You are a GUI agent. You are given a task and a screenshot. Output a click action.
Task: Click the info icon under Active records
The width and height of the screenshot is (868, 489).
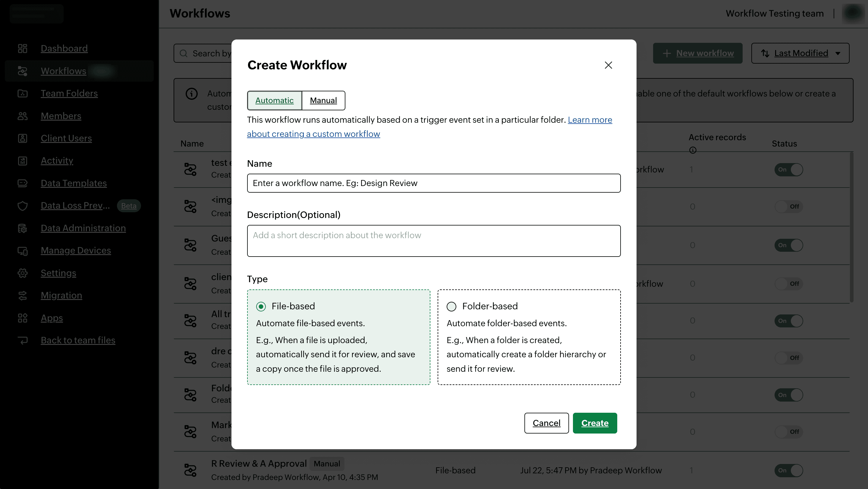[x=693, y=150]
